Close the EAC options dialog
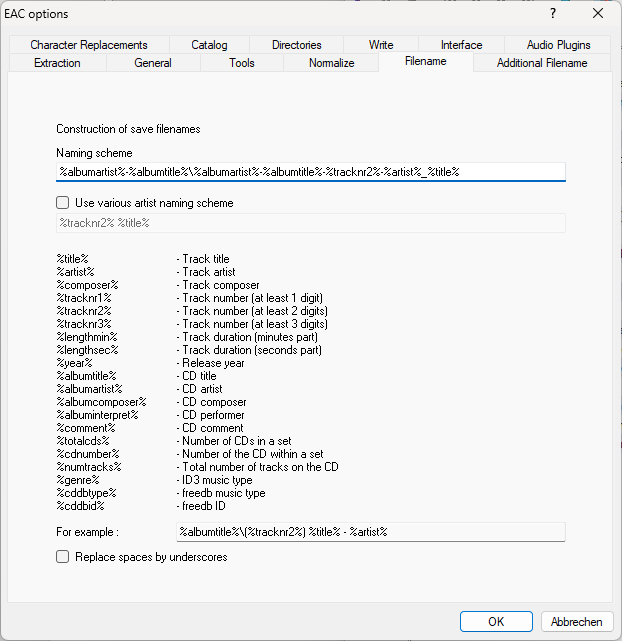This screenshot has width=622, height=641. coord(598,13)
